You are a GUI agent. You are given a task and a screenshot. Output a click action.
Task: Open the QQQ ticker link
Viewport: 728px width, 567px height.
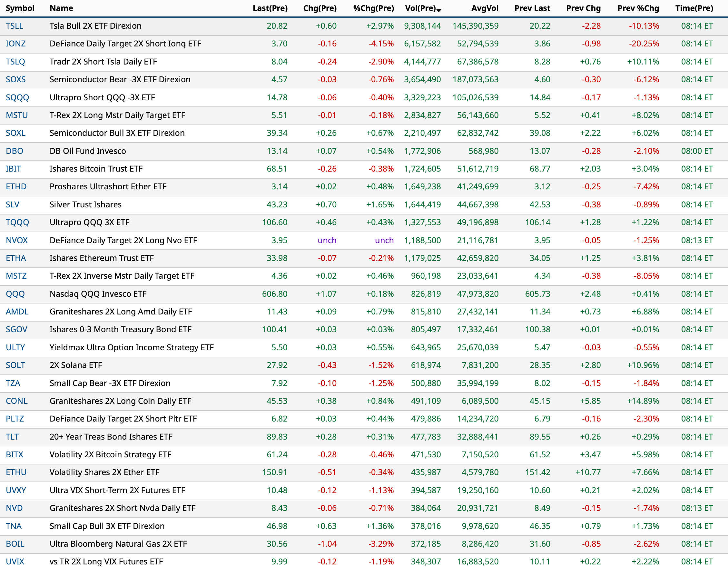15,294
